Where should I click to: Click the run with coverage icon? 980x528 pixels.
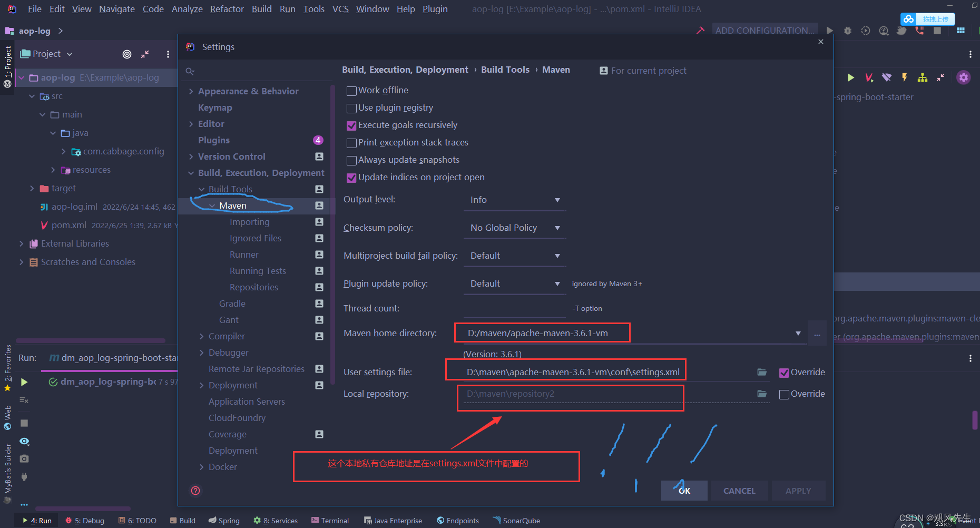point(866,31)
